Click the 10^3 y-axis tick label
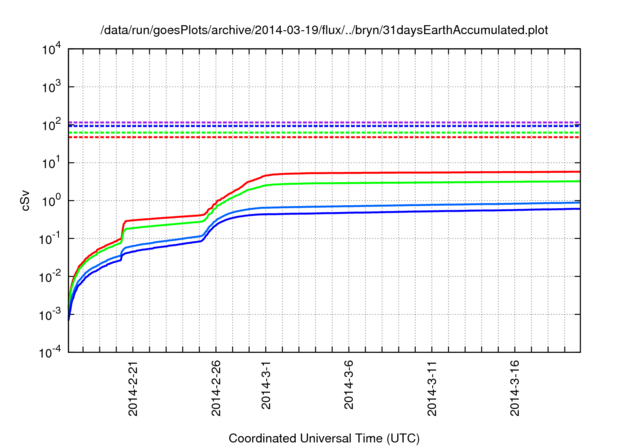The height and width of the screenshot is (448, 640). (50, 87)
